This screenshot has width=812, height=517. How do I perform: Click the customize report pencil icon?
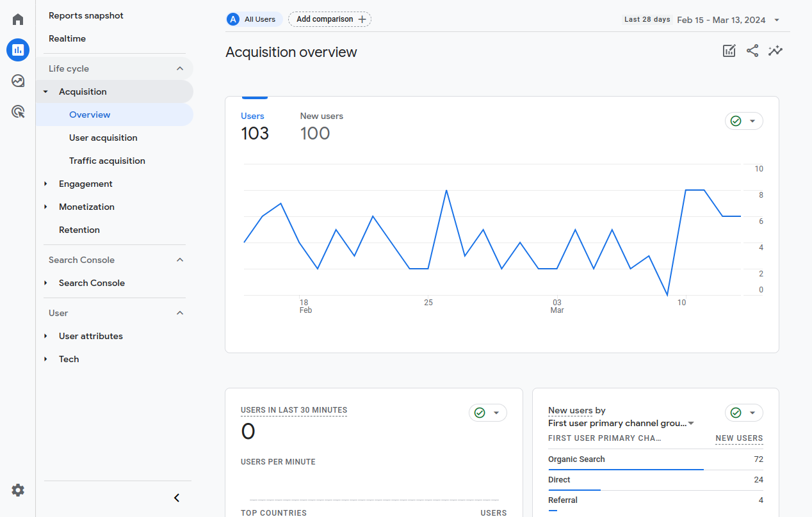729,51
